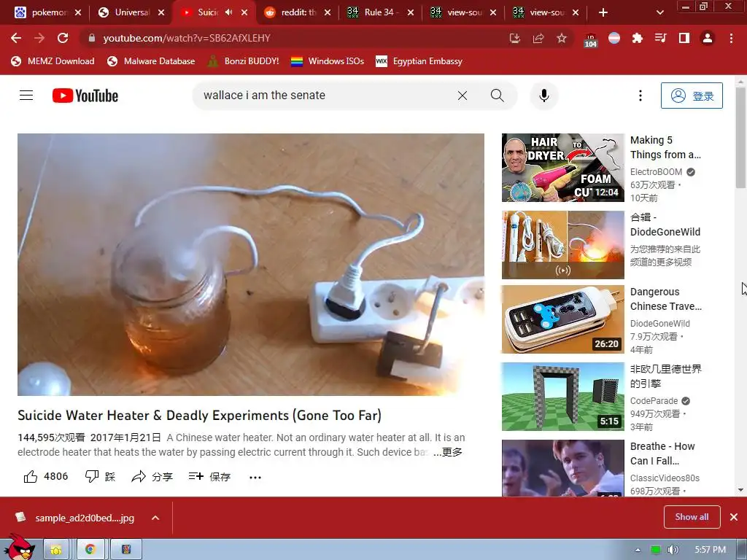Screen dimensions: 747x560
Task: Share the video via 分享
Action: point(152,477)
